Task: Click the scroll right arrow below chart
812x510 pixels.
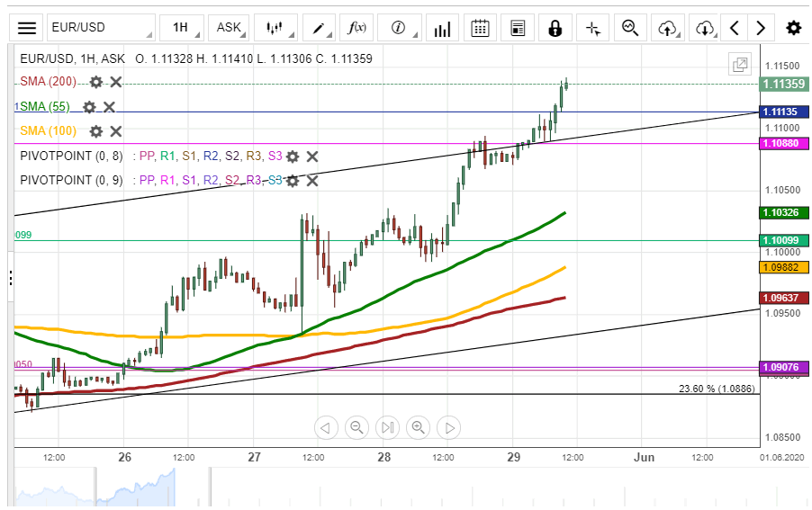Action: click(450, 427)
